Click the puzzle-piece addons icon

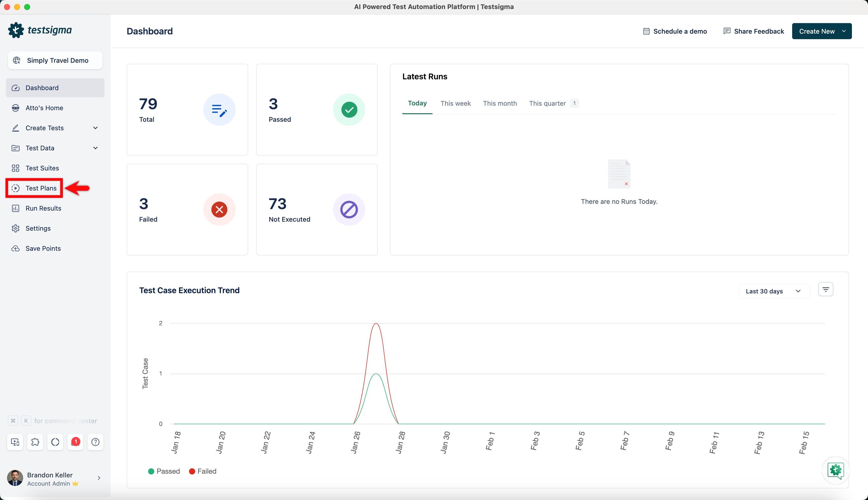click(x=35, y=442)
